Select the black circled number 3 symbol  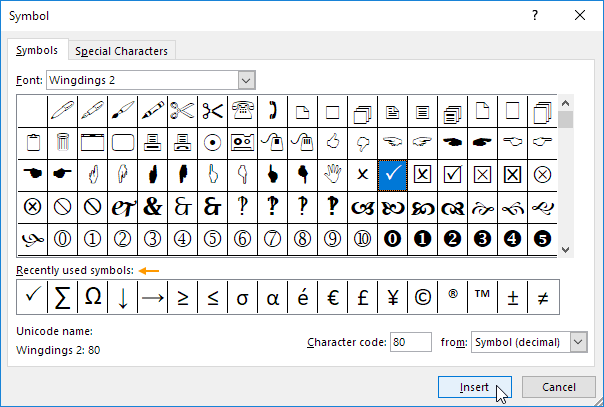click(482, 240)
